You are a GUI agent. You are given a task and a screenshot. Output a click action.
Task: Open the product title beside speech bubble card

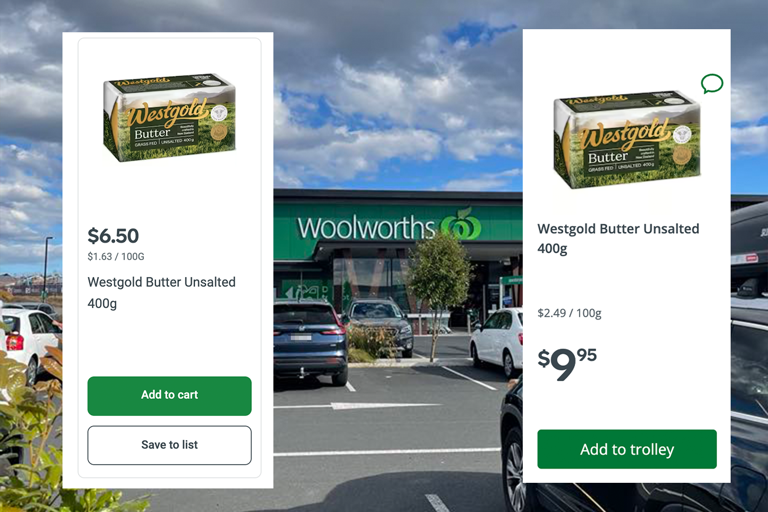pos(618,238)
